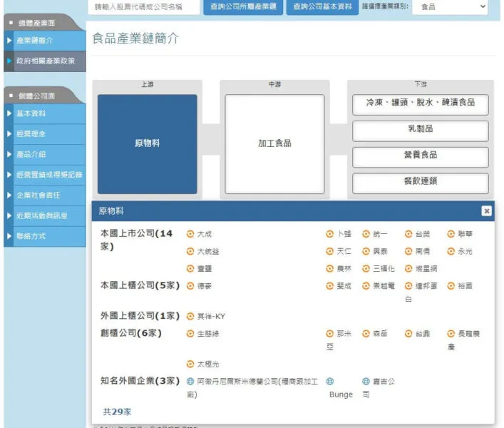
Task: Click the orange icon beside 興泰
Action: pyautogui.click(x=366, y=252)
